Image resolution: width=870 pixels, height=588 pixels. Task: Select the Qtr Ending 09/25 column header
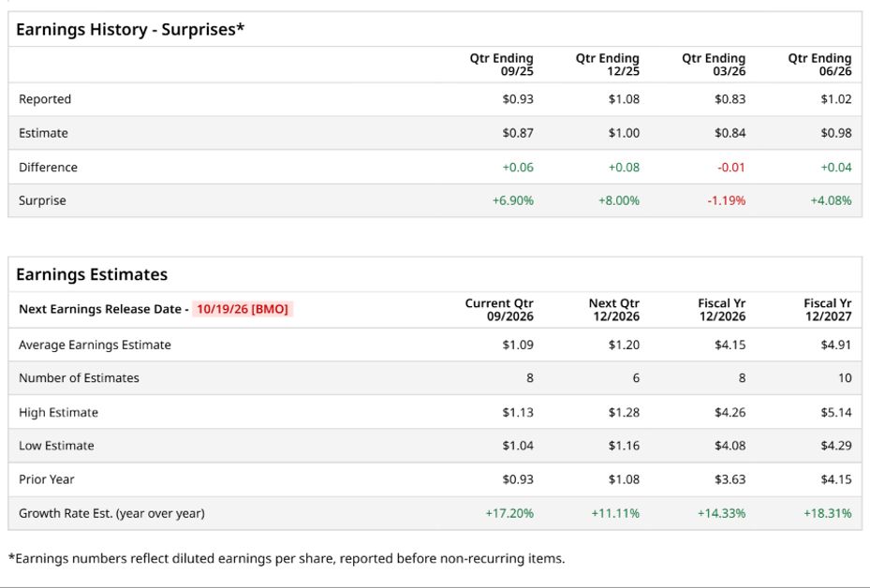point(502,65)
